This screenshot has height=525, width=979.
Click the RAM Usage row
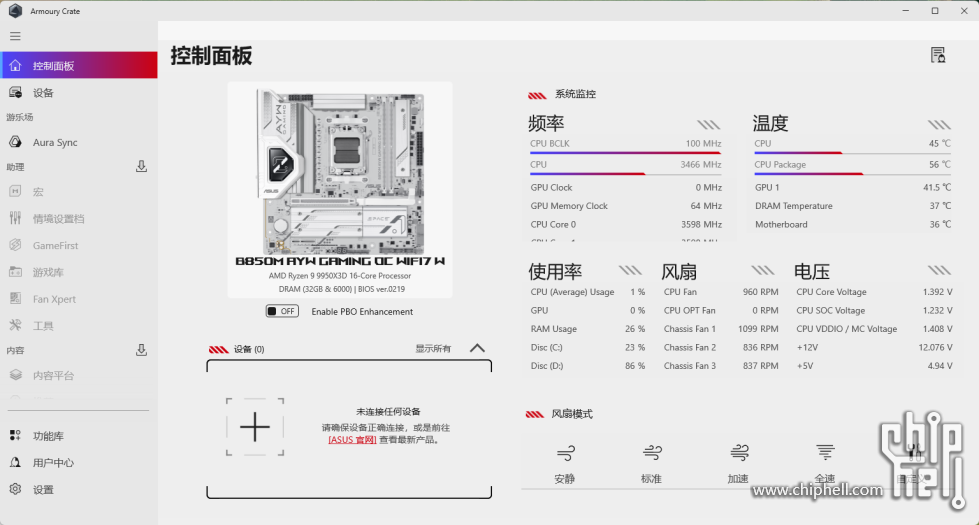point(588,328)
